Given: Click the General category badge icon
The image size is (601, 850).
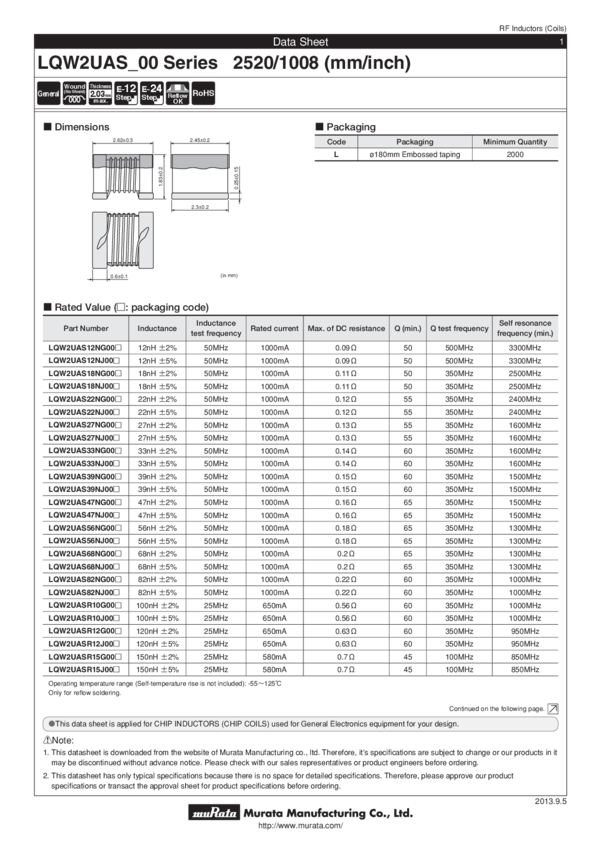Looking at the screenshot, I should click(48, 93).
